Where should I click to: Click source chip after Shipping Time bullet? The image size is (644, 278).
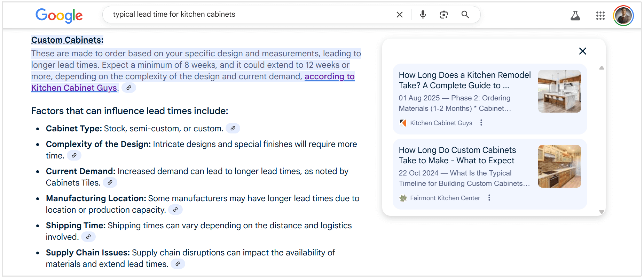coord(88,237)
